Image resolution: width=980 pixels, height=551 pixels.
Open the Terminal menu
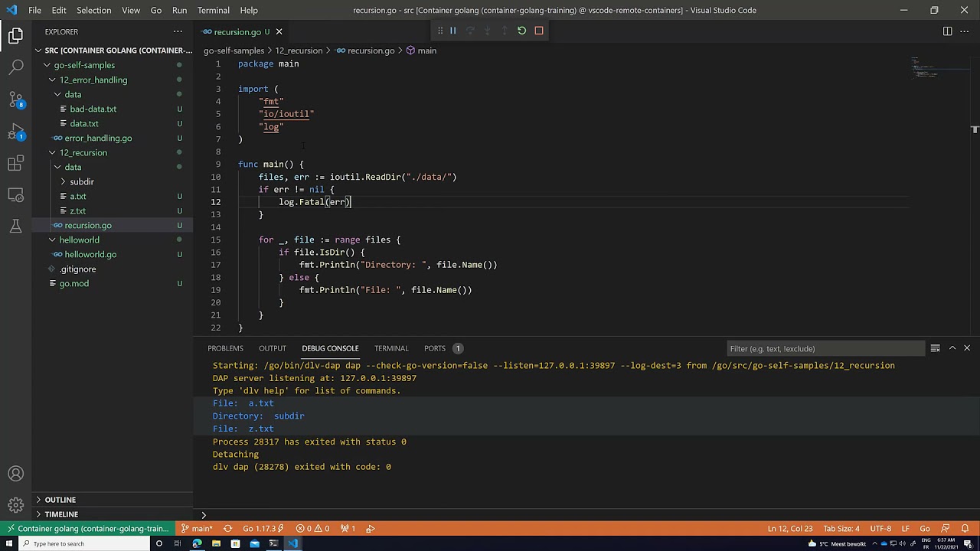(213, 10)
